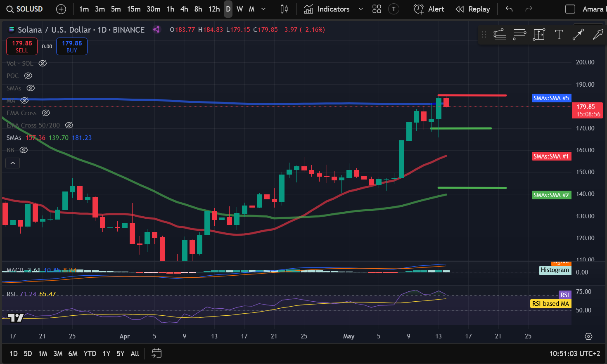Click the 179.85 BUY button
The width and height of the screenshot is (607, 364).
coord(72,46)
